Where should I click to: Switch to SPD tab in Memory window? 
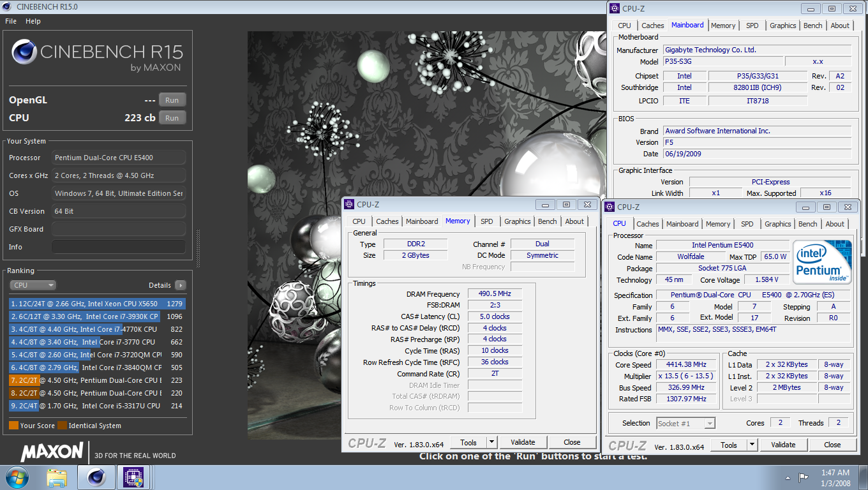pyautogui.click(x=487, y=221)
